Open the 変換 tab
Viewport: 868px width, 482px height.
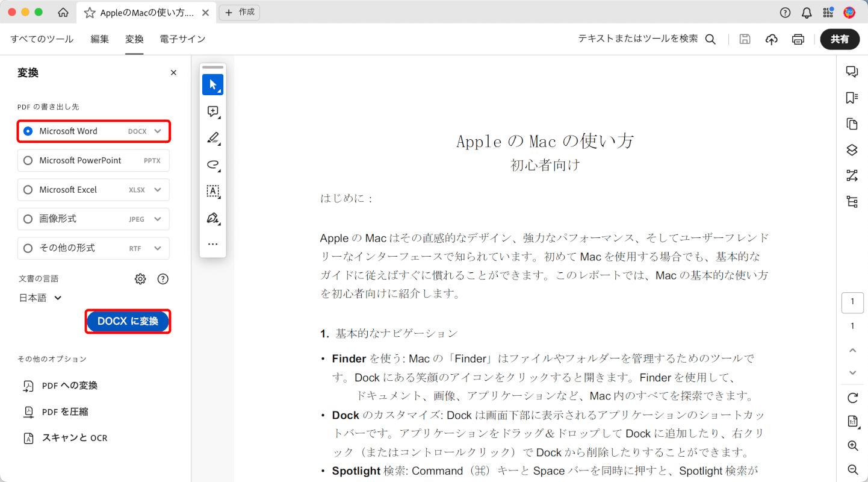(x=134, y=39)
